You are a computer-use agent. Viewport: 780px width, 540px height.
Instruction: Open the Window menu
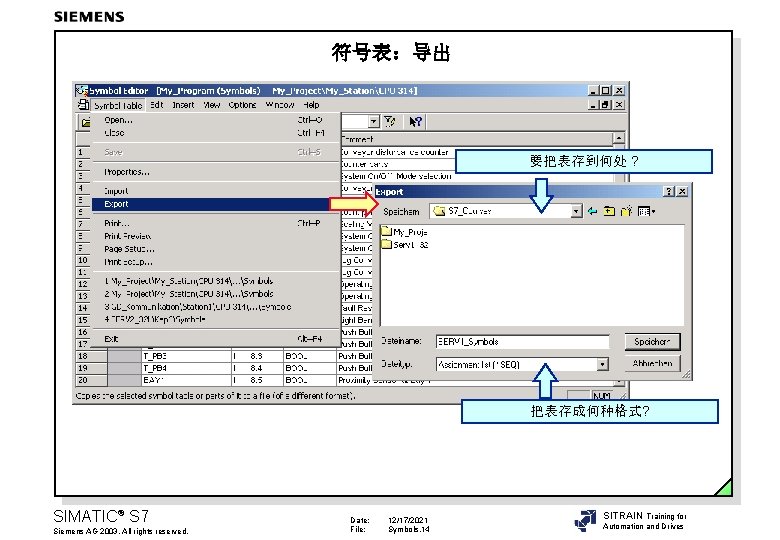click(280, 105)
